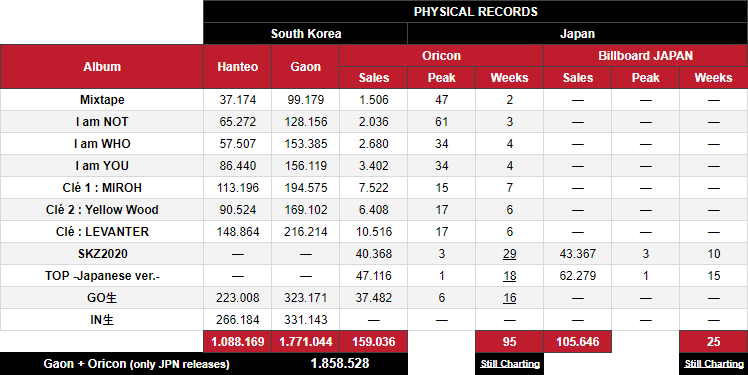Click Hanteo value 266.184 for IN生
Screen dimensions: 748x375
(238, 320)
